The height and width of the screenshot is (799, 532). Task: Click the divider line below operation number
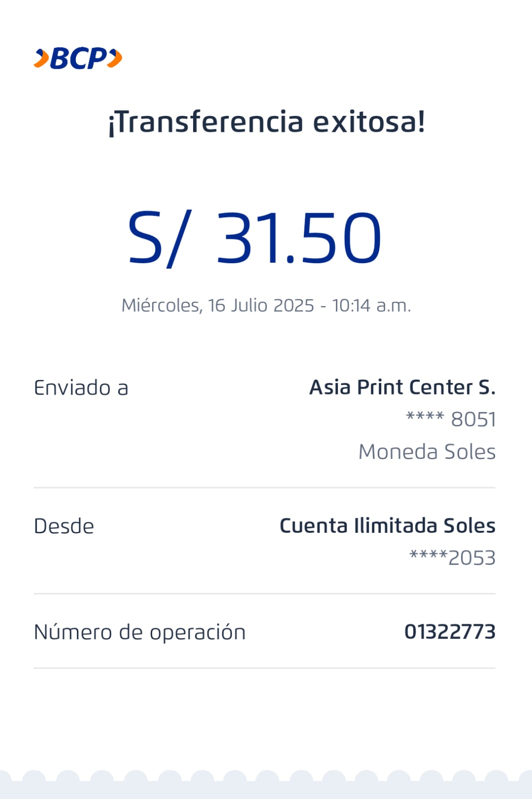click(265, 668)
